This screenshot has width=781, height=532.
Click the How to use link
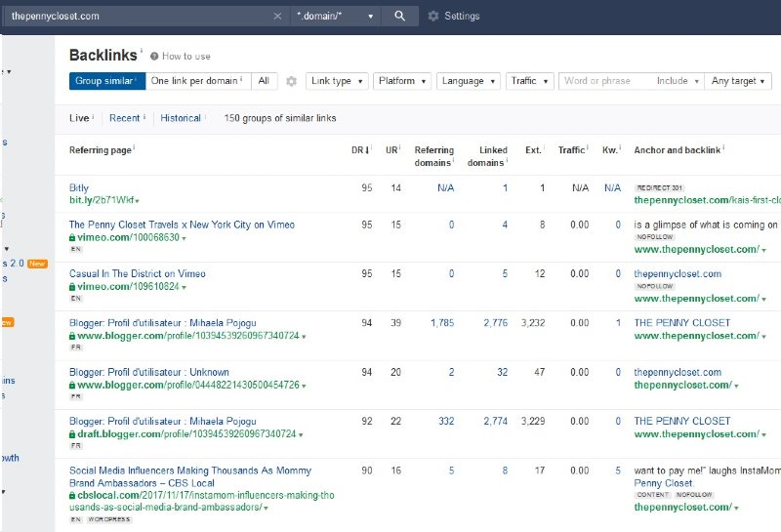click(x=186, y=57)
